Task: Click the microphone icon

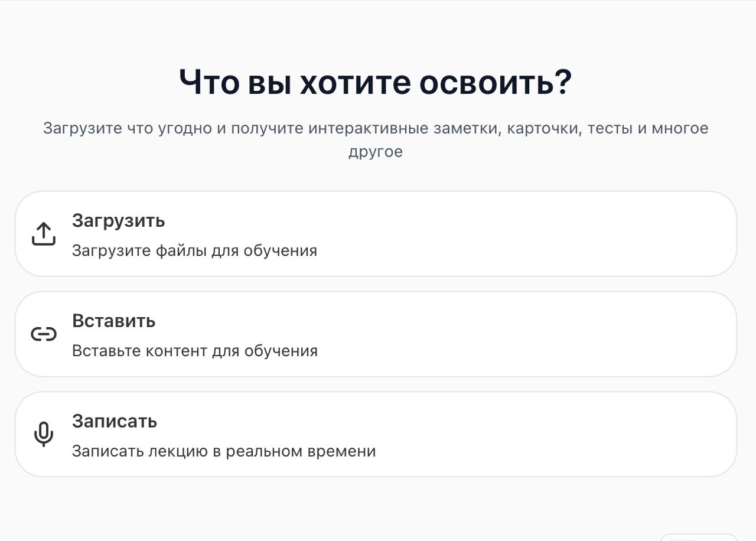Action: [43, 435]
